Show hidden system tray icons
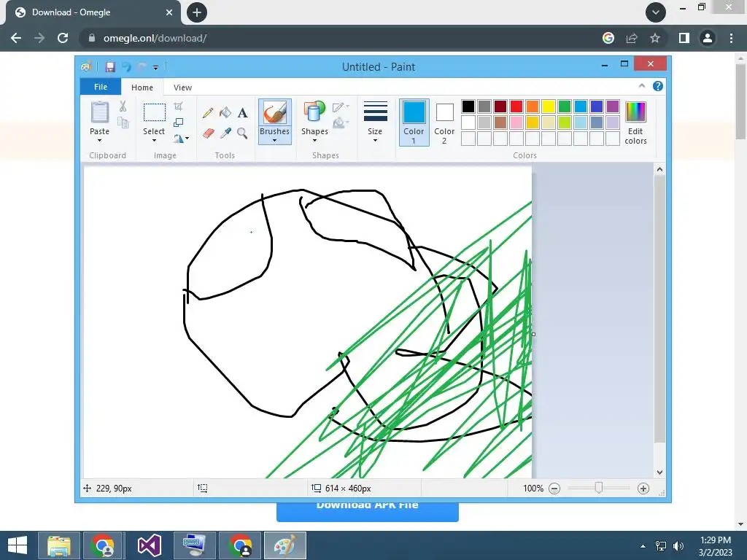This screenshot has width=747, height=560. pos(643,546)
